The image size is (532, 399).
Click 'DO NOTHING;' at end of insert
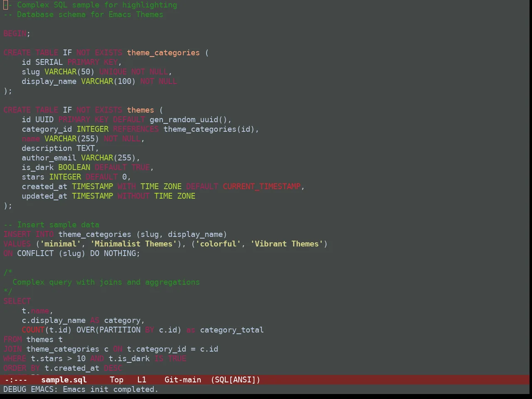coord(115,254)
